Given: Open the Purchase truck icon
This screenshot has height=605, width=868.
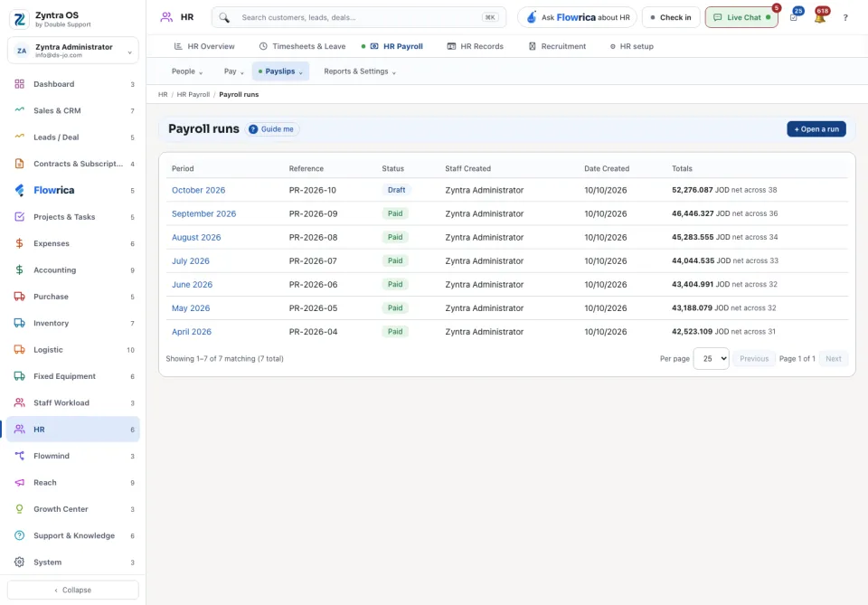Looking at the screenshot, I should (x=19, y=296).
